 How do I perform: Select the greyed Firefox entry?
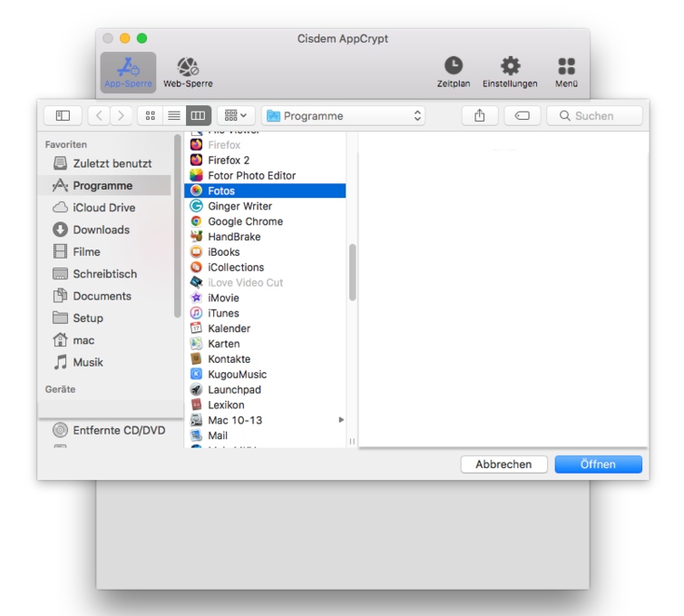click(x=265, y=145)
